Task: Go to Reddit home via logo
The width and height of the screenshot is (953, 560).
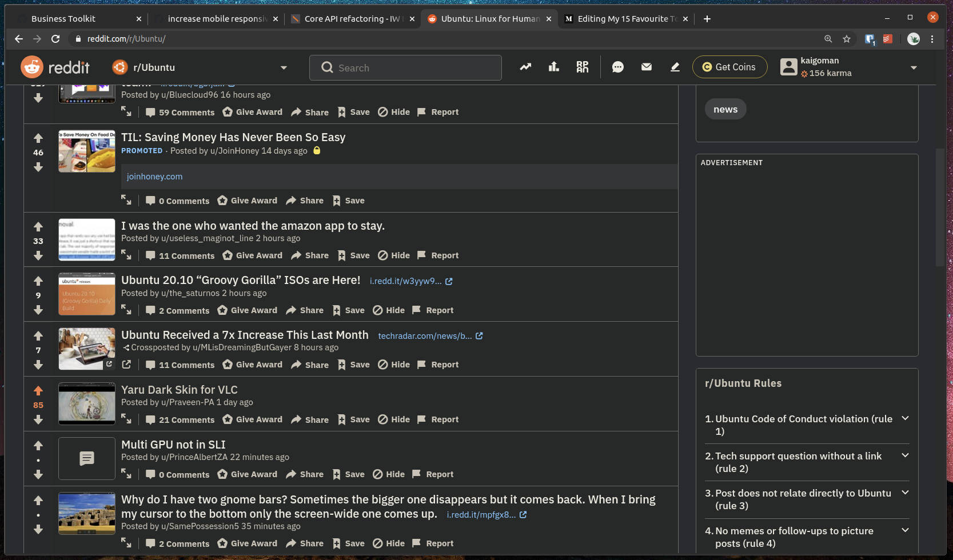Action: coord(55,67)
